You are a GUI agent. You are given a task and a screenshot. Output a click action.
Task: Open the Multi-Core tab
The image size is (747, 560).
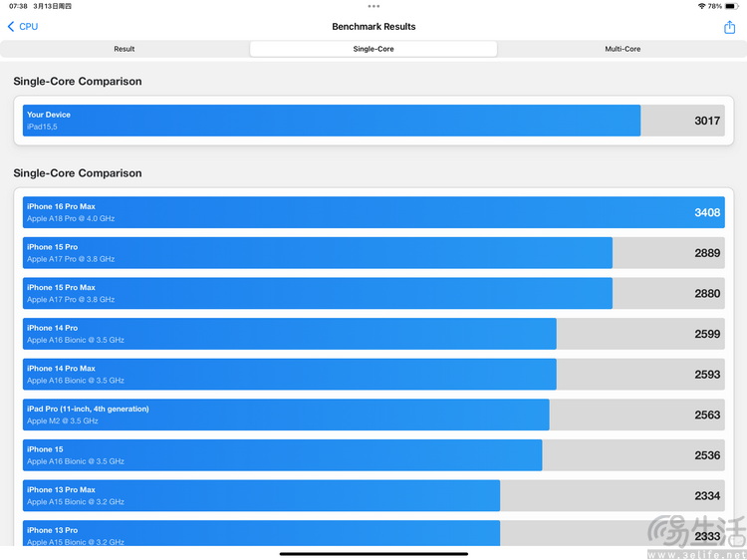click(622, 49)
